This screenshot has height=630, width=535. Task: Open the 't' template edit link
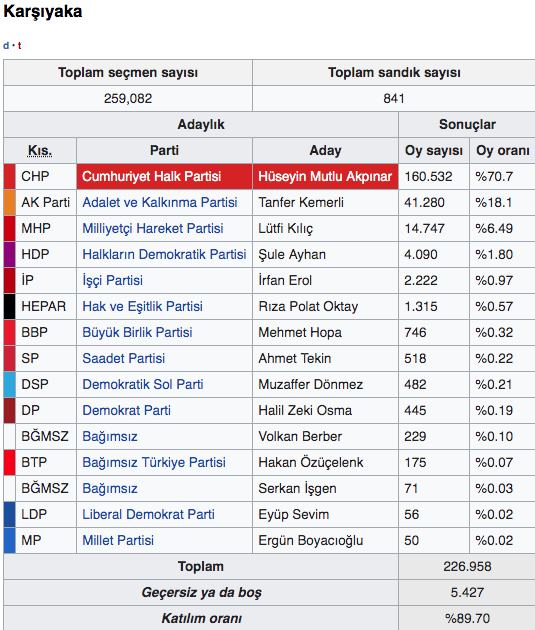coord(19,45)
